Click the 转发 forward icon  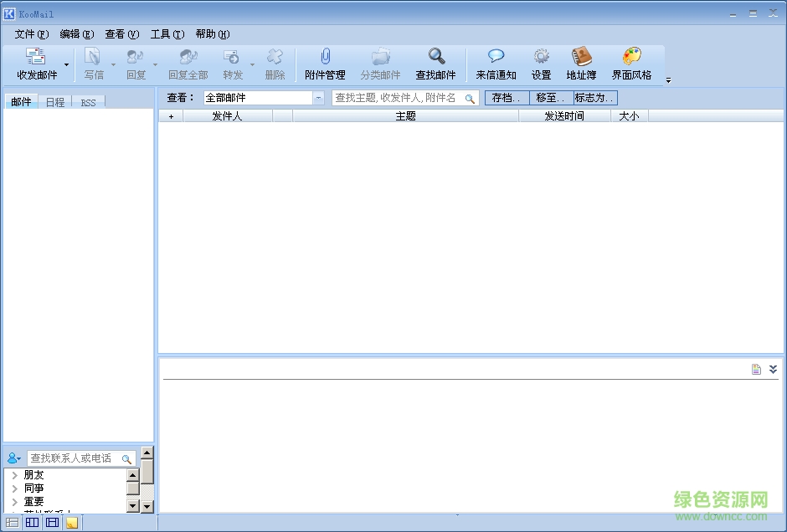point(232,63)
